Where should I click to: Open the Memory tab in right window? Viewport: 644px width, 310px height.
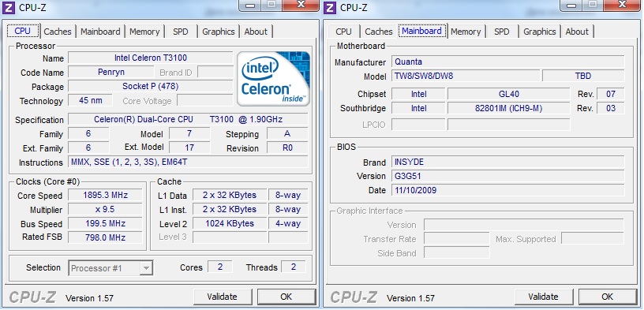466,32
